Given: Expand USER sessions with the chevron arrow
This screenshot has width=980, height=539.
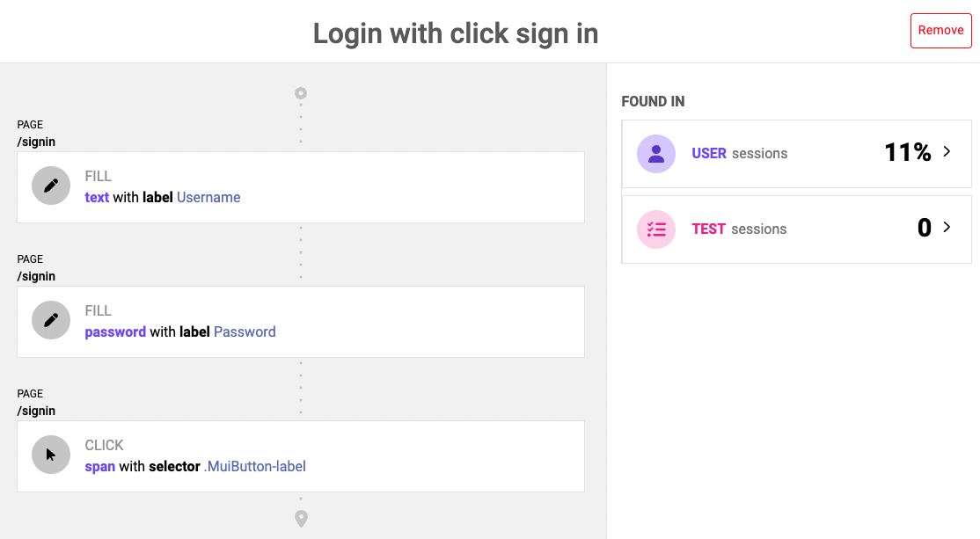Looking at the screenshot, I should point(947,151).
